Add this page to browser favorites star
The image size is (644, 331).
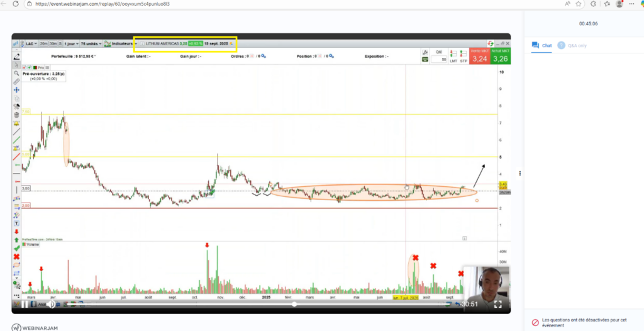[579, 4]
